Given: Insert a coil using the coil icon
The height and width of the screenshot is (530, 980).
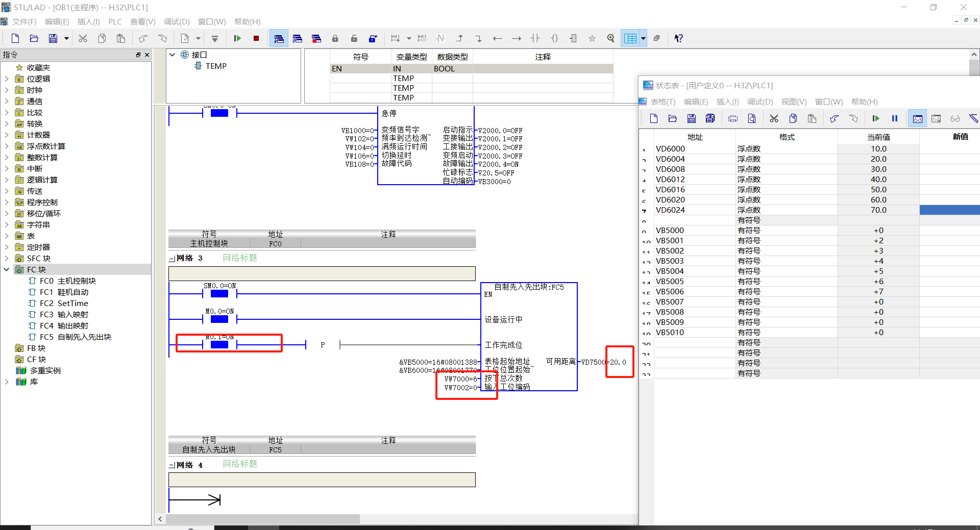Looking at the screenshot, I should click(554, 38).
